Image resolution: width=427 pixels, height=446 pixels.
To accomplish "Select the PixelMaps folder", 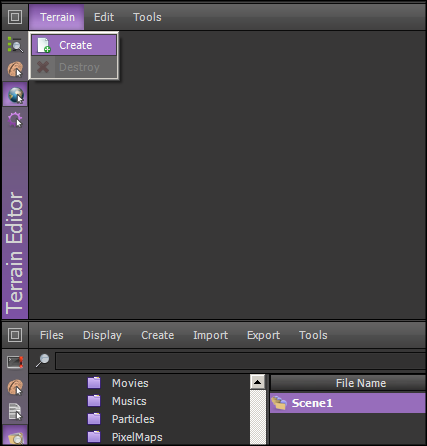I will pos(137,437).
